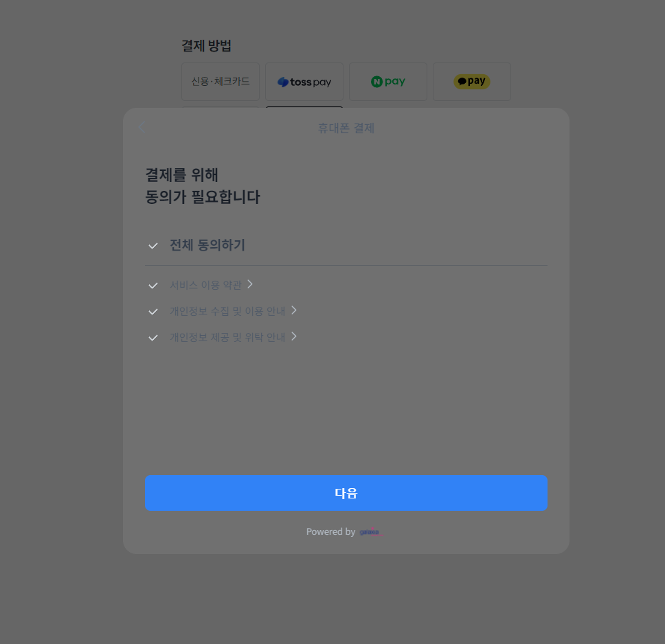Image resolution: width=665 pixels, height=644 pixels.
Task: Expand 개인정보 제공 및 위탁 안내 chevron
Action: click(x=294, y=336)
